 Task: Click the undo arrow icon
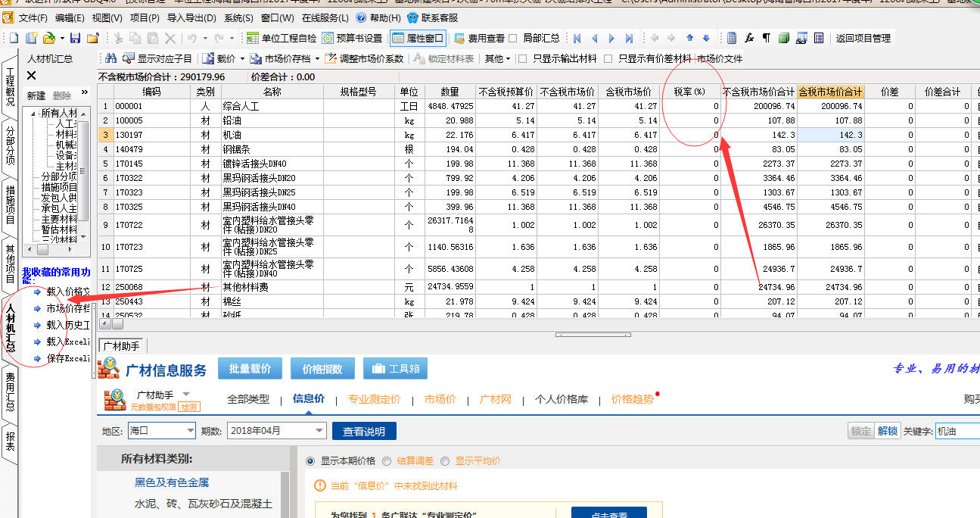tap(192, 38)
